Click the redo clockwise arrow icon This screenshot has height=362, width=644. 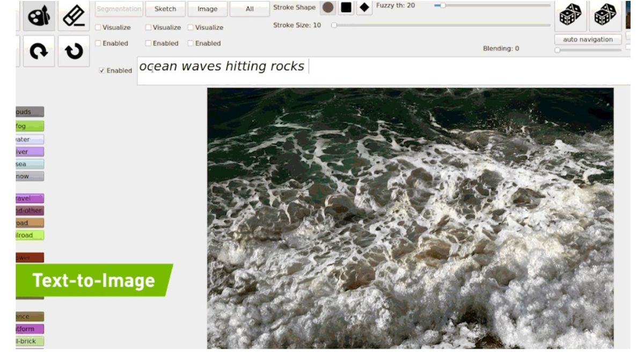click(38, 51)
